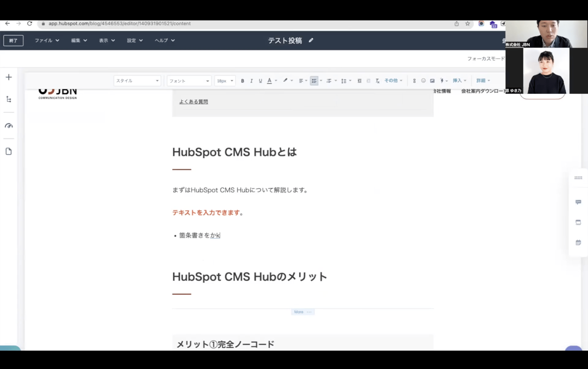Toggle the numbered list button
Image resolution: width=588 pixels, height=369 pixels.
329,81
